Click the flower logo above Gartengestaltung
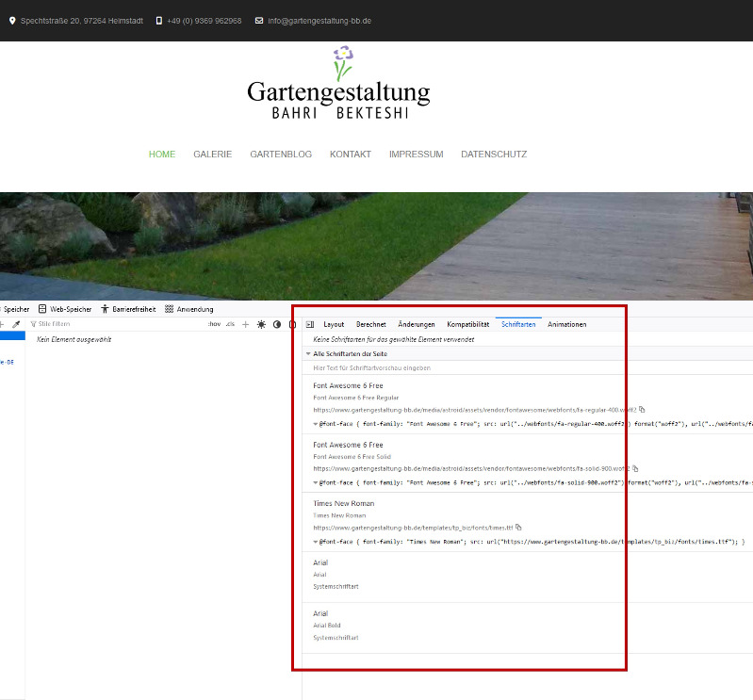The image size is (753, 700). pyautogui.click(x=343, y=63)
